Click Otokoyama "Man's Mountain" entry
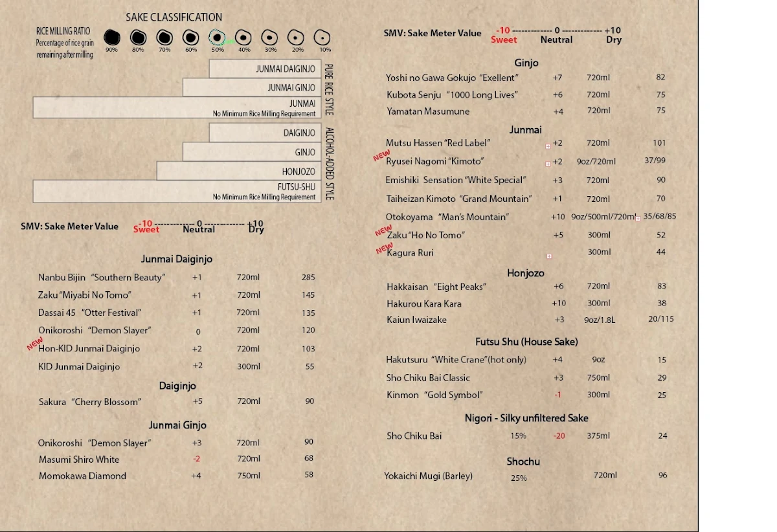 point(447,217)
